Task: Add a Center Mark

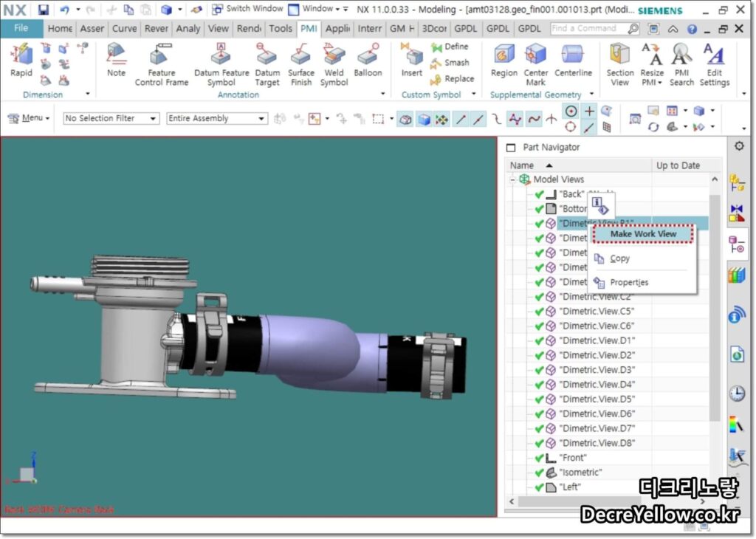Action: 536,64
